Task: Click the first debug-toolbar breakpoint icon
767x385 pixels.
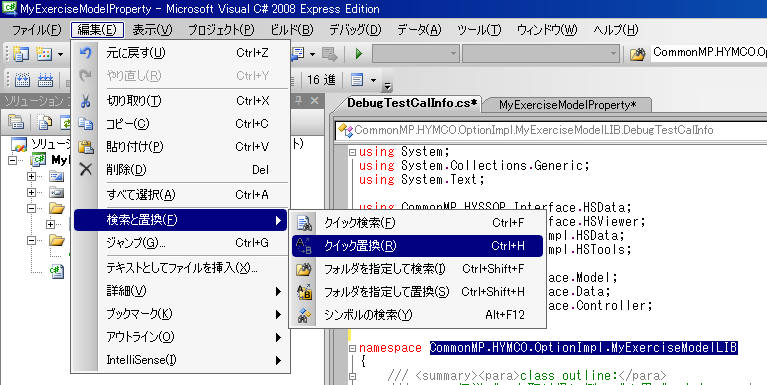Action: (23, 80)
